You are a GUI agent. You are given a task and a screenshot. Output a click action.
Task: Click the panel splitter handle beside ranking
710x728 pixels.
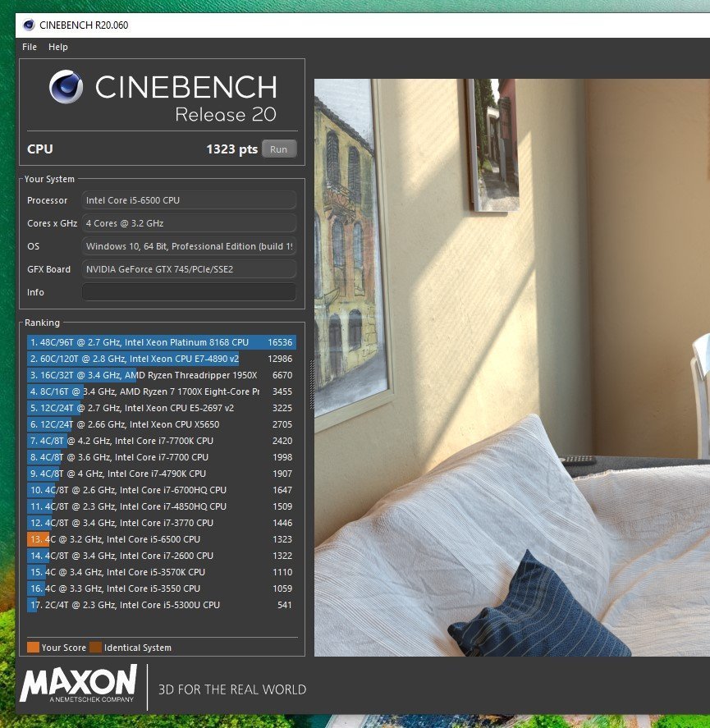click(x=311, y=384)
